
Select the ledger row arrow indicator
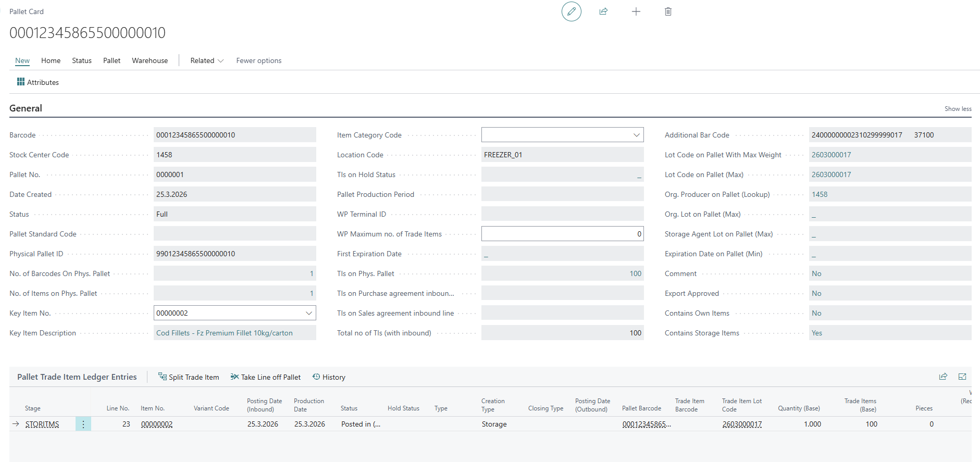16,424
